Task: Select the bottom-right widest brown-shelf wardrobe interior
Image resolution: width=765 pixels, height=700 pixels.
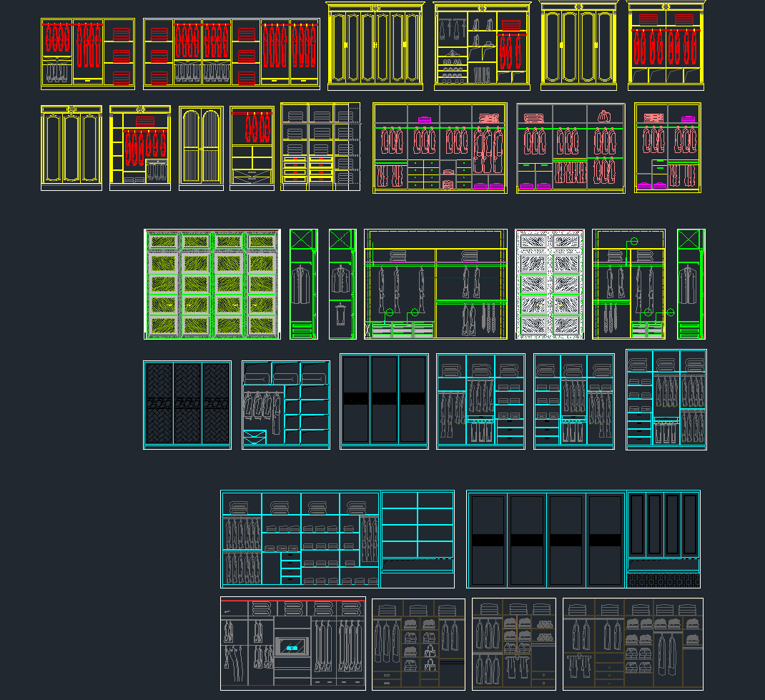Action: (633, 644)
